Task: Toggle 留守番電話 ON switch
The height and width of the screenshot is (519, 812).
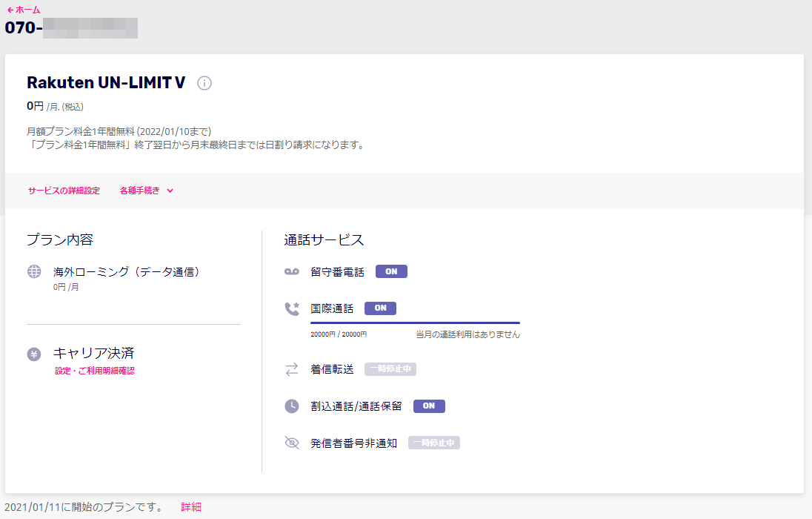Action: click(x=391, y=271)
